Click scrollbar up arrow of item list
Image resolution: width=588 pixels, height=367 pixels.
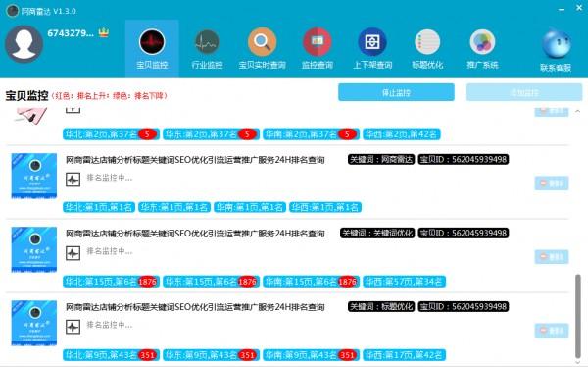578,111
